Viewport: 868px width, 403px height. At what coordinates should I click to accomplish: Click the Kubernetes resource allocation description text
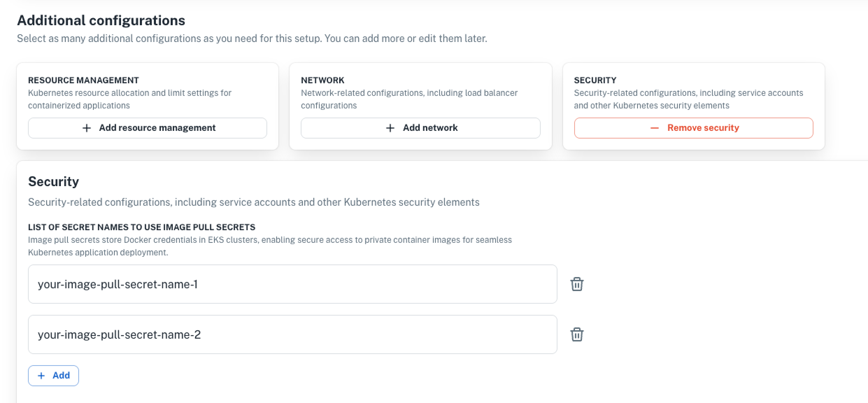129,99
